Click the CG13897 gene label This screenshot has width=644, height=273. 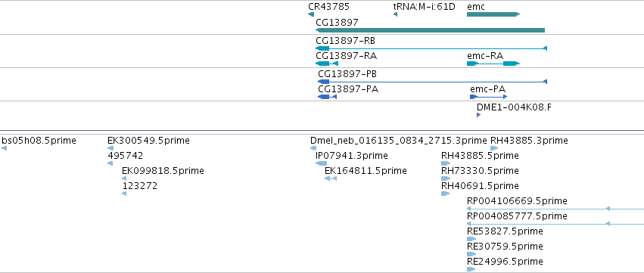337,23
